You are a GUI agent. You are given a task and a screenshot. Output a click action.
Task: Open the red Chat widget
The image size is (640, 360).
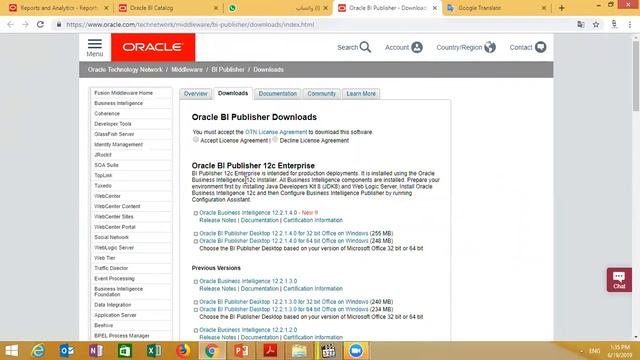click(619, 280)
